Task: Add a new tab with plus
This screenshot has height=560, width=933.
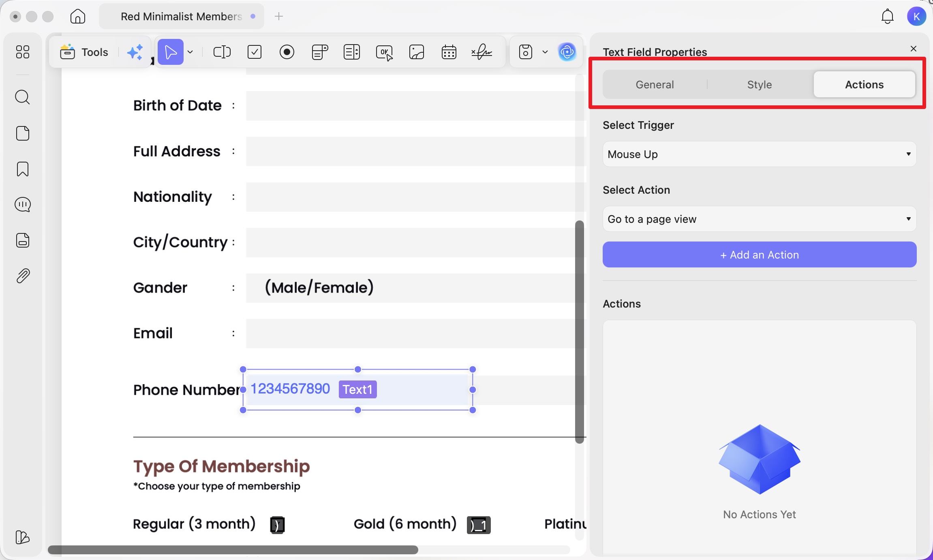Action: [279, 16]
